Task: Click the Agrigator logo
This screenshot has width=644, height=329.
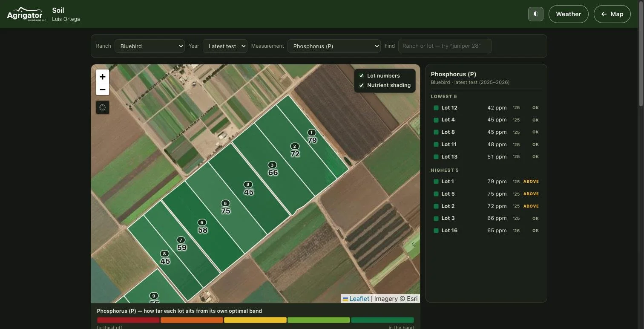Action: pyautogui.click(x=26, y=14)
